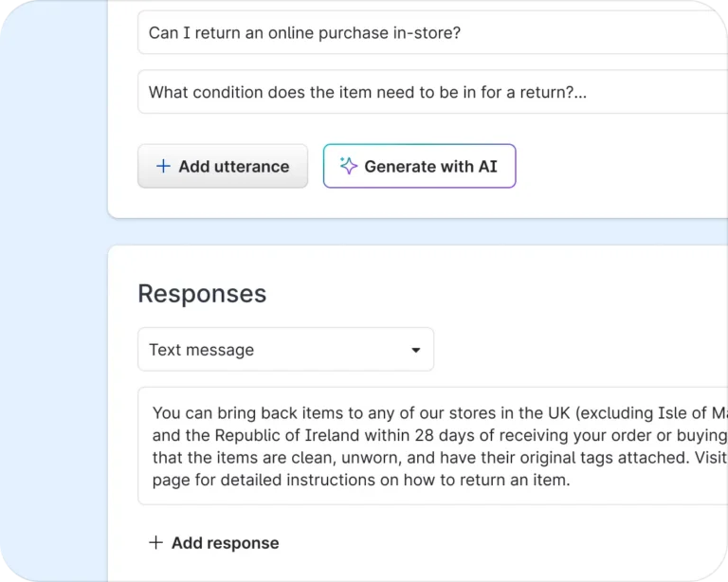728x582 pixels.
Task: Click the 'Text message' label in the selector
Action: click(202, 350)
